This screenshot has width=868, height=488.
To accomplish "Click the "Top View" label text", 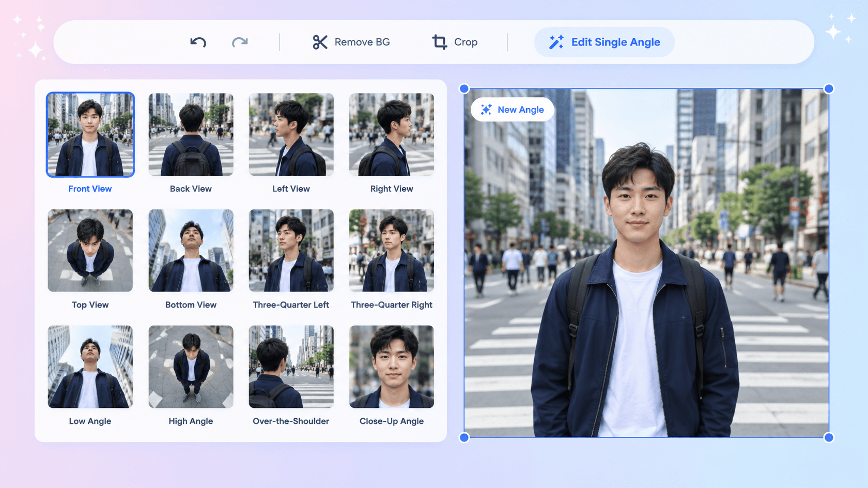I will pyautogui.click(x=90, y=305).
